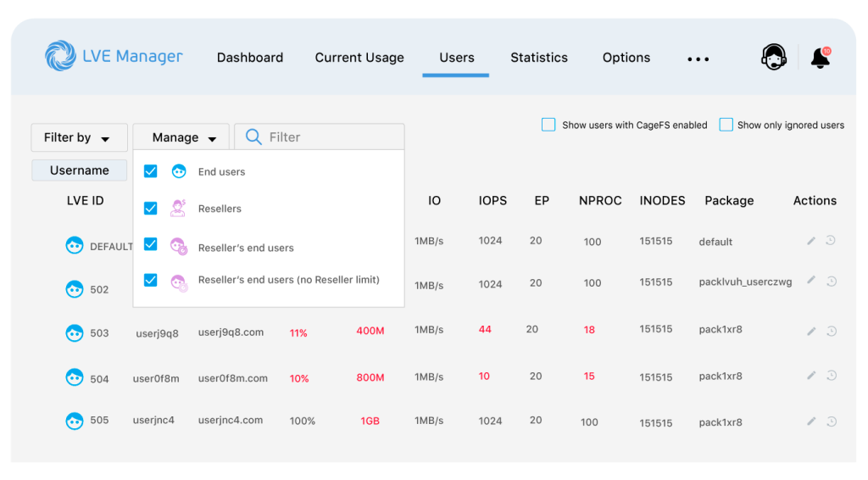This screenshot has width=868, height=480.
Task: Sort by EP column header
Action: coord(542,200)
